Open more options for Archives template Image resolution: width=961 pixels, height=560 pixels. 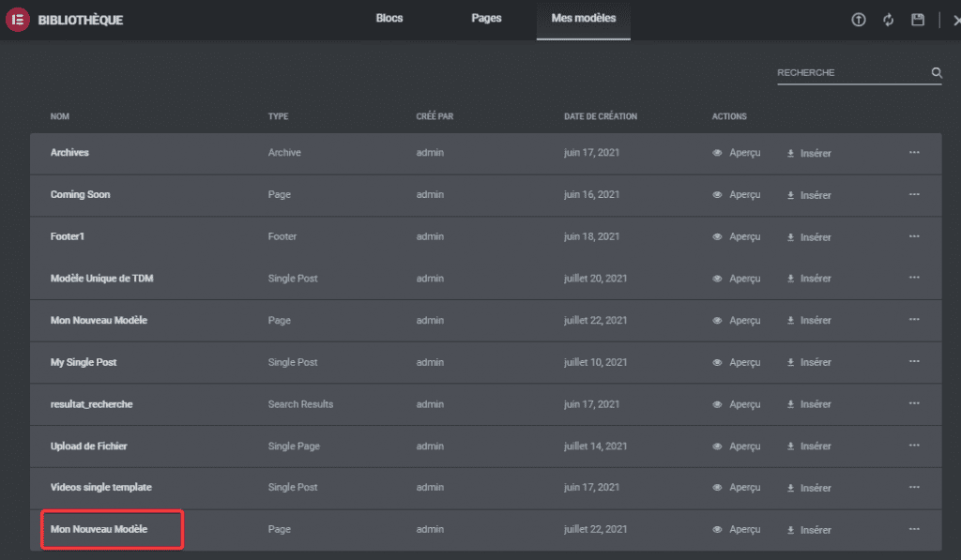coord(914,153)
